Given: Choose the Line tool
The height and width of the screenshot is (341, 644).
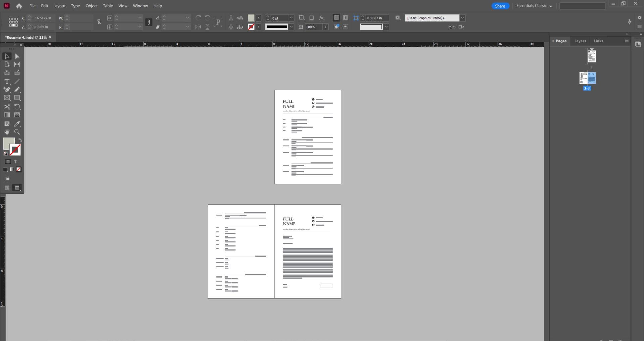Looking at the screenshot, I should [x=17, y=81].
